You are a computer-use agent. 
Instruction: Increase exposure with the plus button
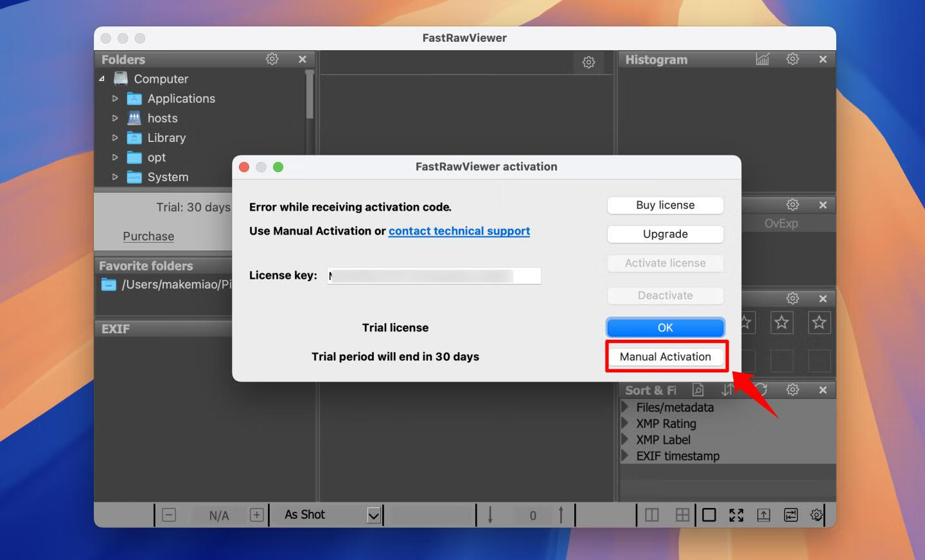(257, 515)
